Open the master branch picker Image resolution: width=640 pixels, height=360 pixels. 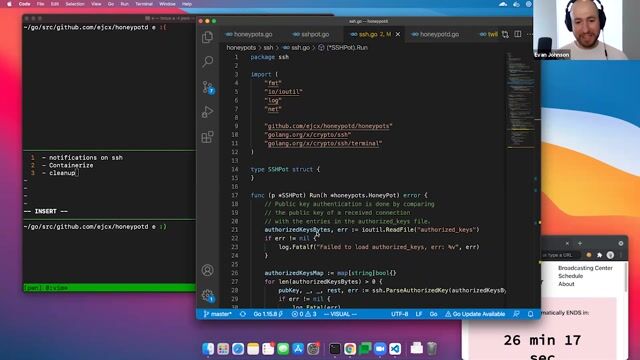(x=218, y=314)
